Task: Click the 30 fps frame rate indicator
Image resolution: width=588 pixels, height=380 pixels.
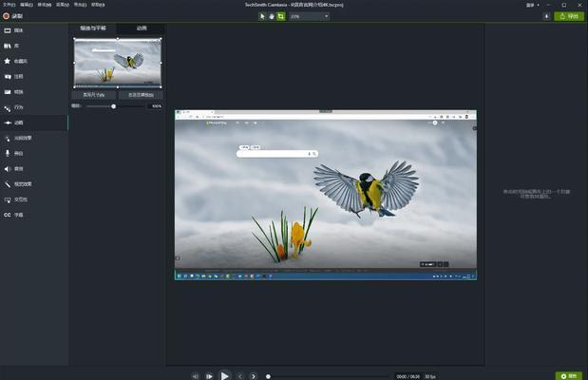Action: click(430, 376)
